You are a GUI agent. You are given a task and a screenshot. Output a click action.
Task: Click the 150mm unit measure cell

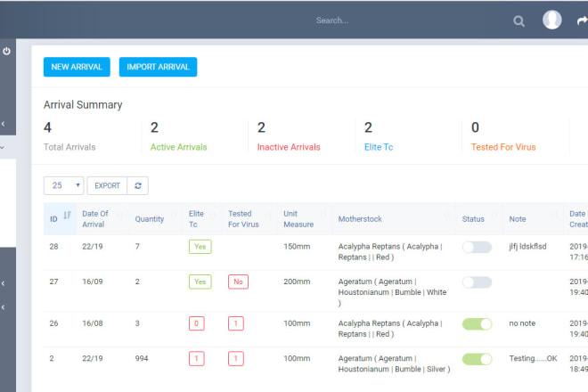[297, 247]
